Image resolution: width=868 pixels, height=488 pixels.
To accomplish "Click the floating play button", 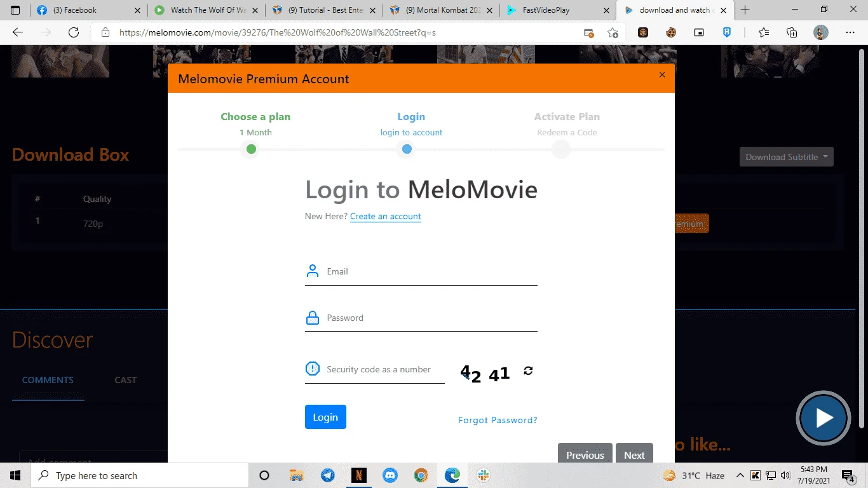I will coord(824,417).
